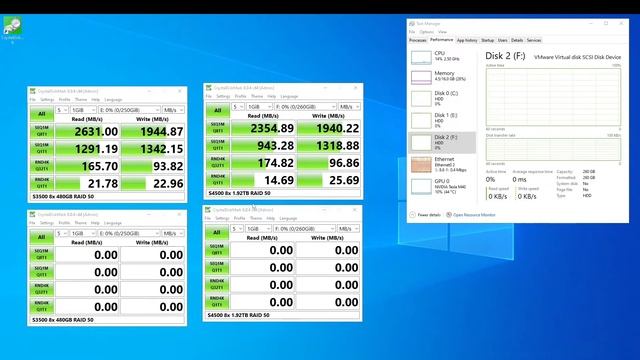The image size is (640, 360).
Task: Open Theme menu in idle S3500 window
Action: 80,223
